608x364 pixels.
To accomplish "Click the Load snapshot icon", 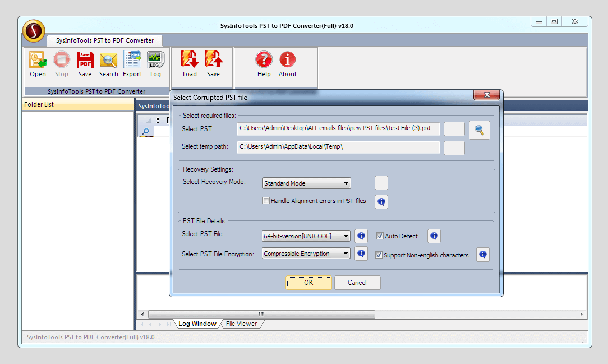I will coord(190,64).
